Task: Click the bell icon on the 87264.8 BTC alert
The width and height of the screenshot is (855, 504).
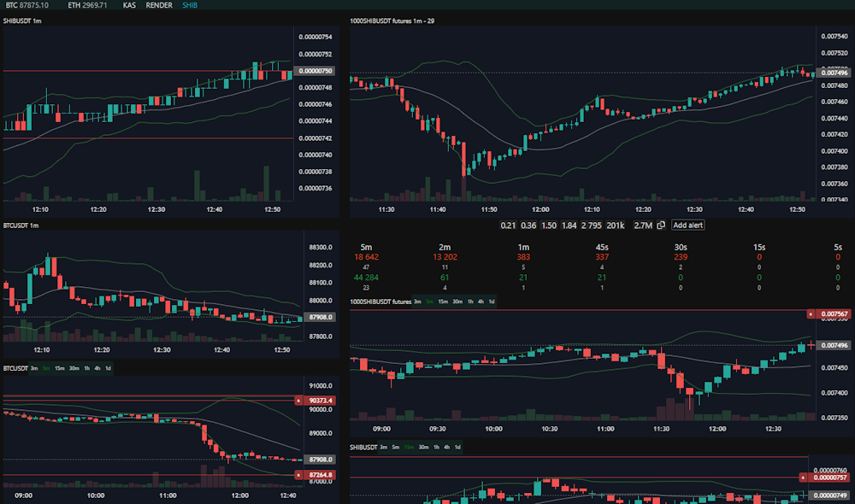Action: click(x=298, y=475)
